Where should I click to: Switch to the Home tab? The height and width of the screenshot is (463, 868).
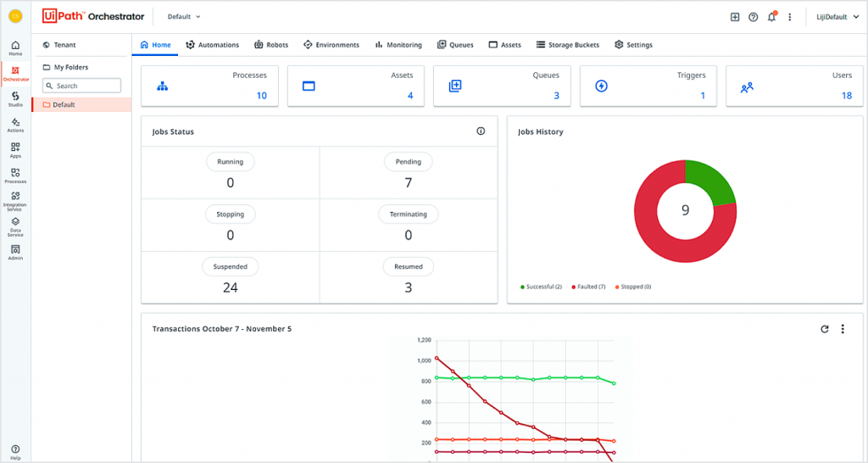pyautogui.click(x=155, y=45)
